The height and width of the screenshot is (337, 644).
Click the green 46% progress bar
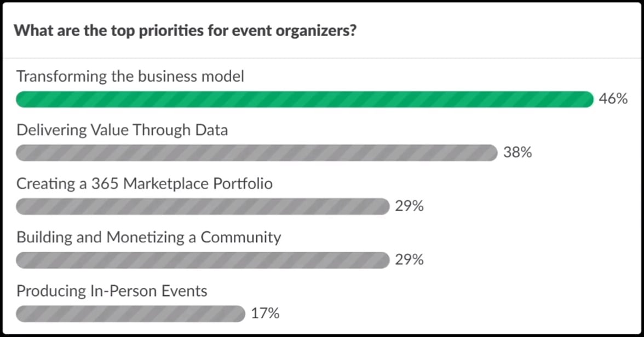pos(304,100)
